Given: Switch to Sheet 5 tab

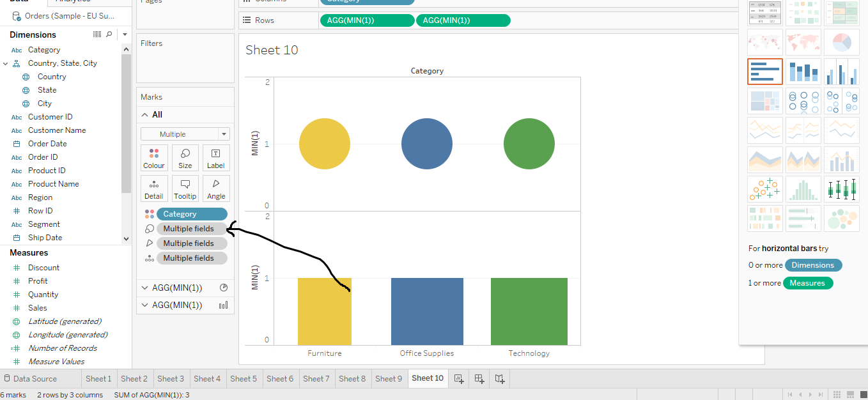Looking at the screenshot, I should (x=244, y=378).
